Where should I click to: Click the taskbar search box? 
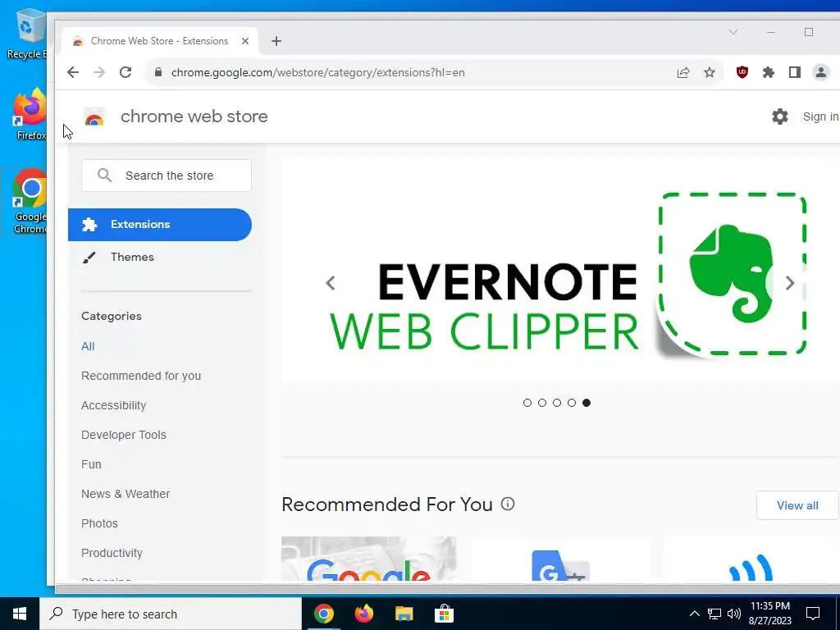[x=171, y=614]
